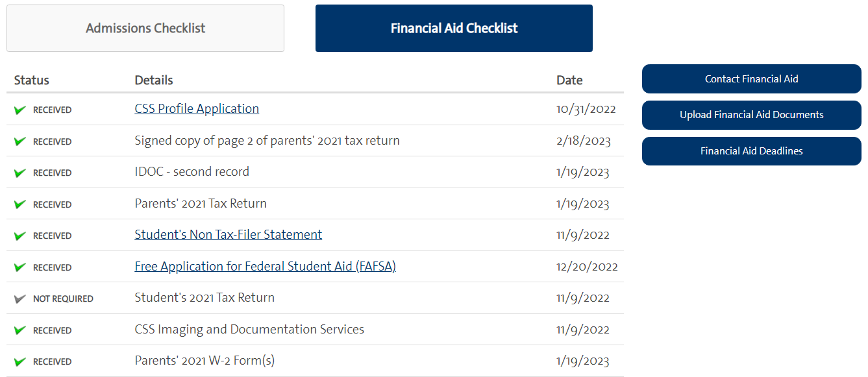The height and width of the screenshot is (377, 868).
Task: Select the Financial Aid Checklist tab
Action: pos(454,29)
